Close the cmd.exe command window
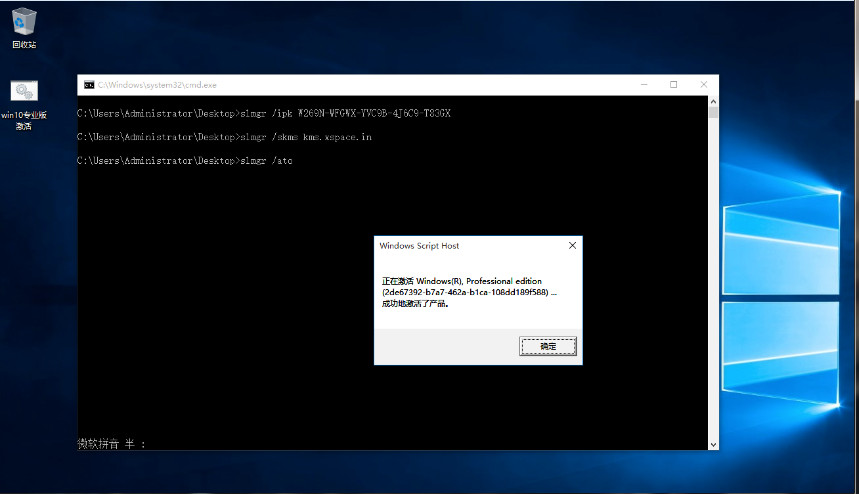 click(x=704, y=85)
